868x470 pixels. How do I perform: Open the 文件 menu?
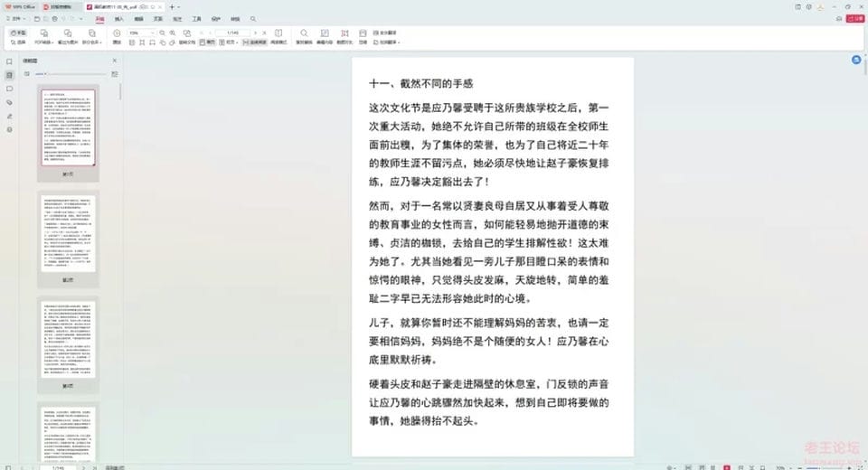click(15, 19)
